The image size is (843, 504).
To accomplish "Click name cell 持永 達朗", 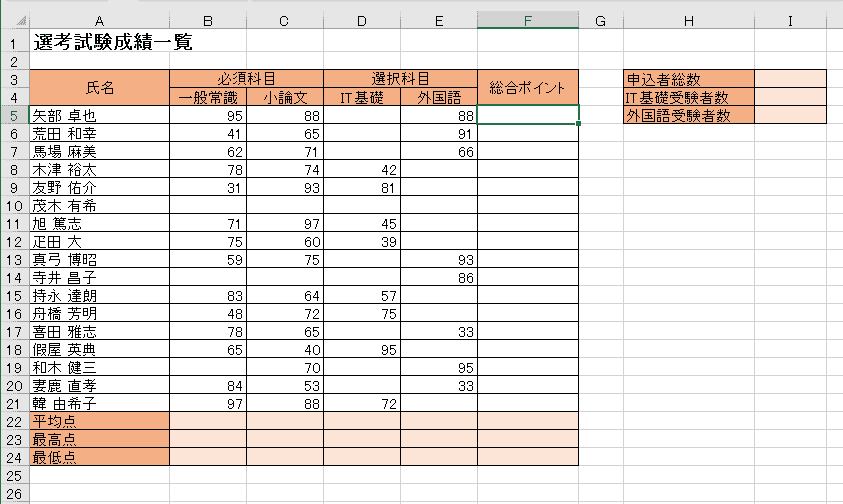I will pos(99,295).
